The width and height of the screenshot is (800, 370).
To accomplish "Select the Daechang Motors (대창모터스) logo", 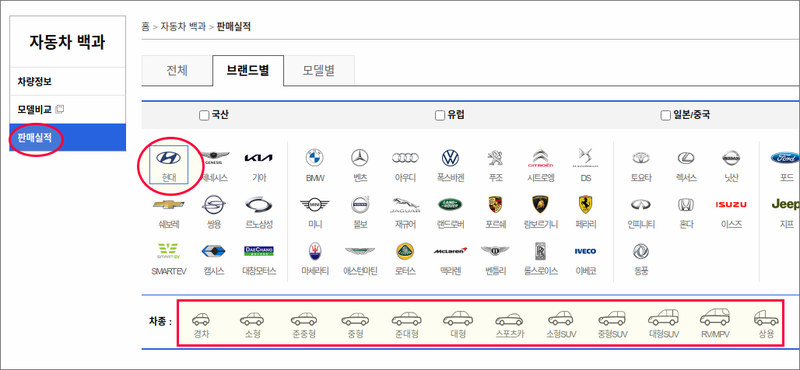I will click(x=259, y=251).
